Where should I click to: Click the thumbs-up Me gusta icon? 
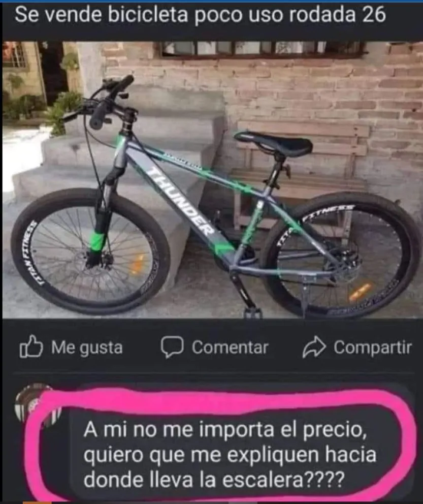(31, 346)
